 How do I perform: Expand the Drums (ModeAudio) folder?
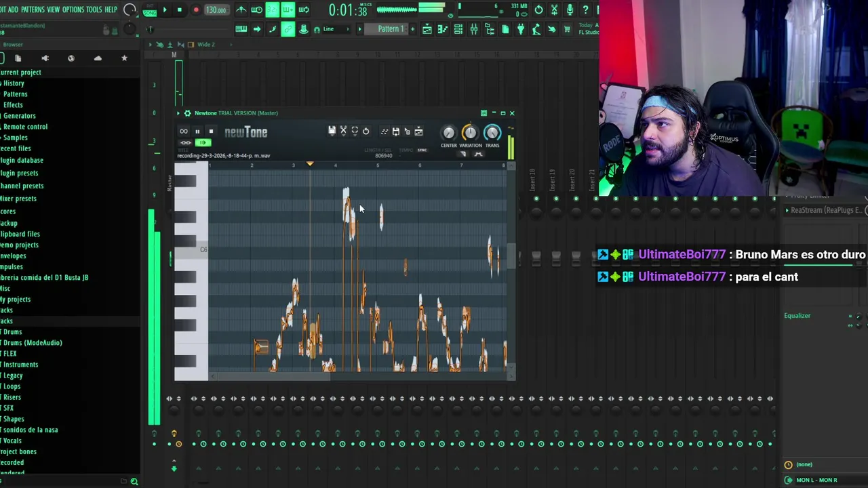point(32,342)
